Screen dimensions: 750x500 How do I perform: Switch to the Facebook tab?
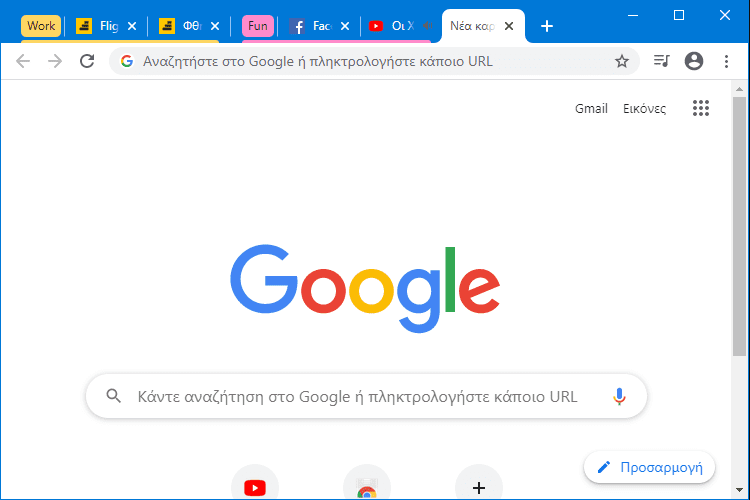click(311, 26)
